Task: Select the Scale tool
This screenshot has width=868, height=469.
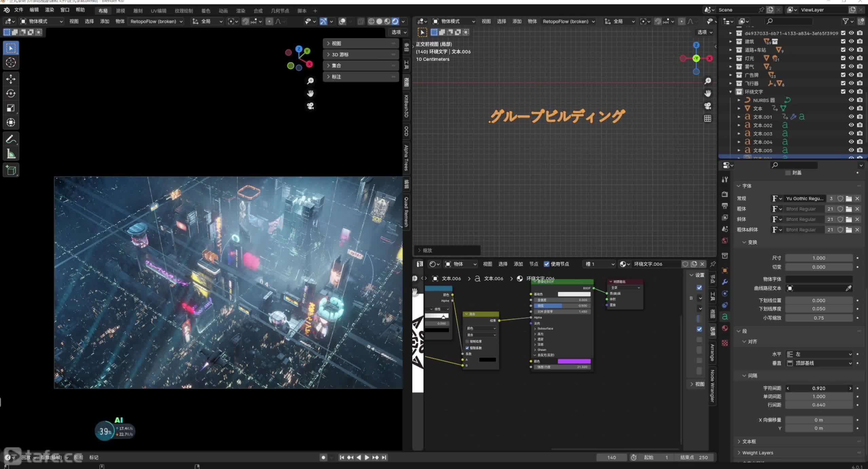Action: (x=11, y=108)
